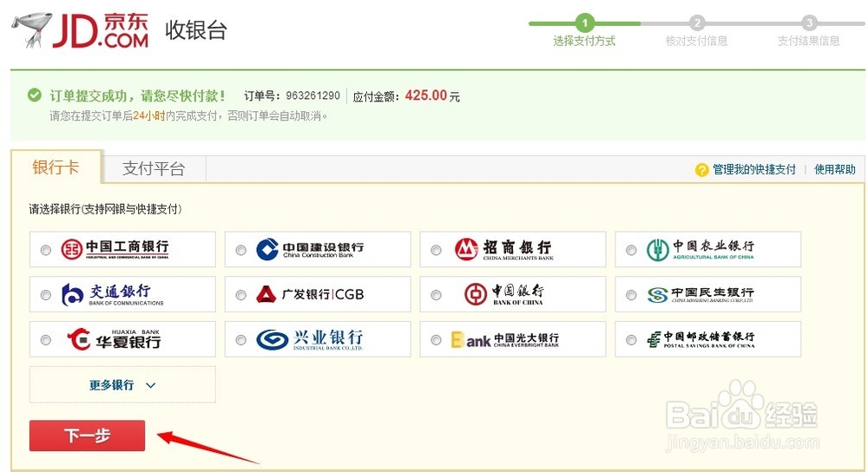Select the 交通银行 radio button
The image size is (868, 472).
click(46, 295)
